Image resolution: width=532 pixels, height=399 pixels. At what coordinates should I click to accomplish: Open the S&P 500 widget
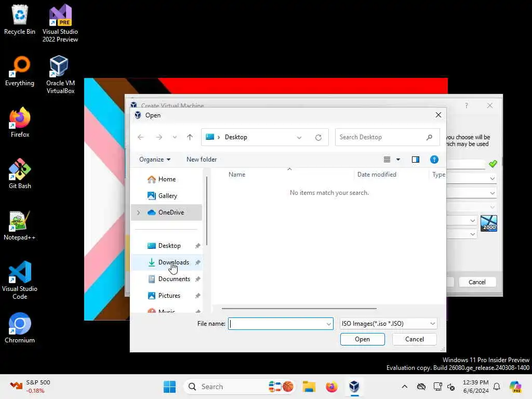[x=30, y=387]
